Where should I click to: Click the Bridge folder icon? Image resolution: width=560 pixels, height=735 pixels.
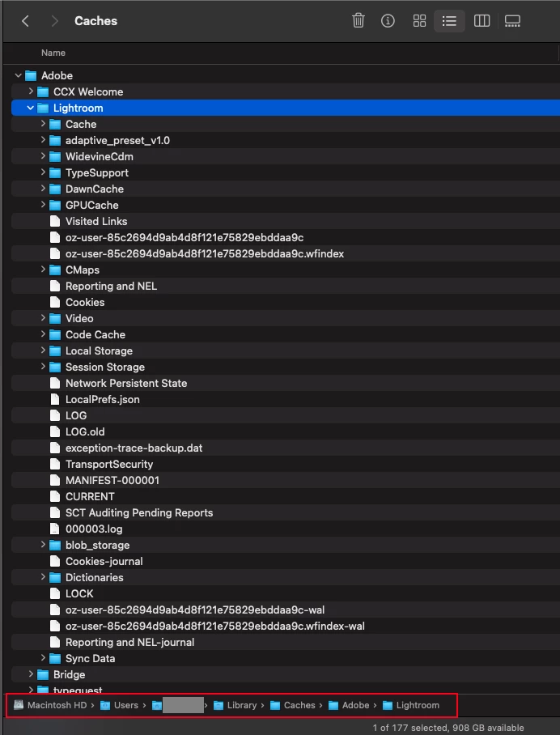pos(43,674)
